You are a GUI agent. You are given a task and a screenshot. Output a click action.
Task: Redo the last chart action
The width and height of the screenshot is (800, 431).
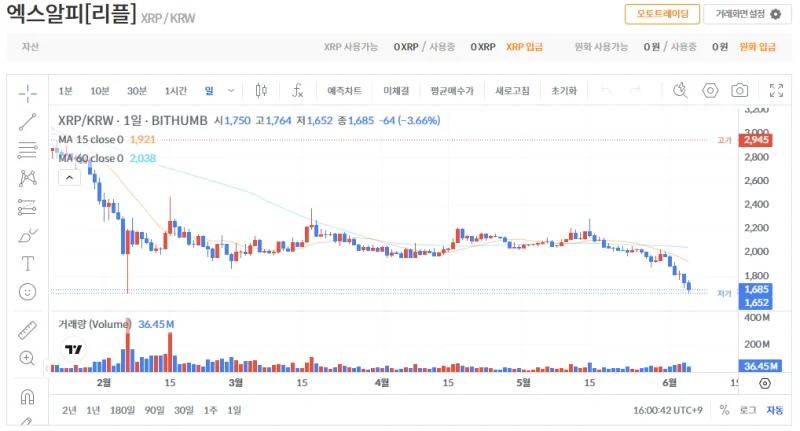pos(635,91)
